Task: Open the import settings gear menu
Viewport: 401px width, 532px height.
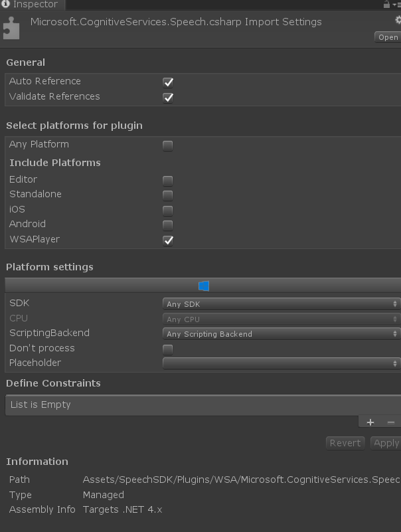Action: tap(398, 20)
